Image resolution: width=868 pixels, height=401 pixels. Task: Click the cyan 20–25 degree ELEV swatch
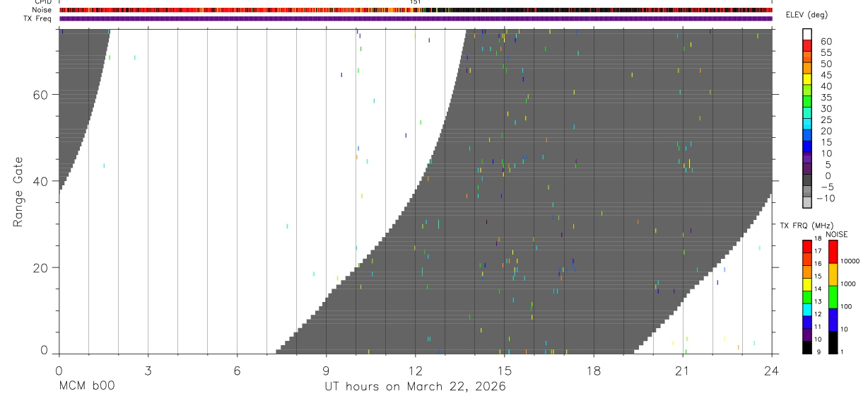[x=807, y=124]
